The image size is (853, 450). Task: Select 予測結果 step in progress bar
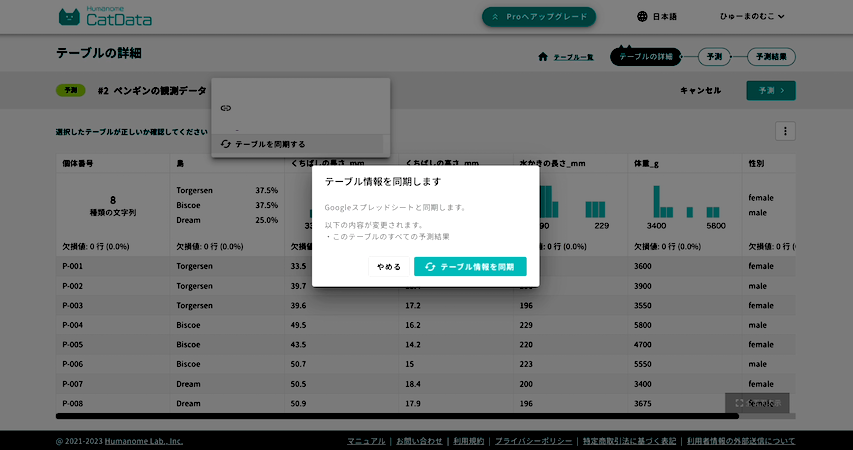tap(771, 57)
